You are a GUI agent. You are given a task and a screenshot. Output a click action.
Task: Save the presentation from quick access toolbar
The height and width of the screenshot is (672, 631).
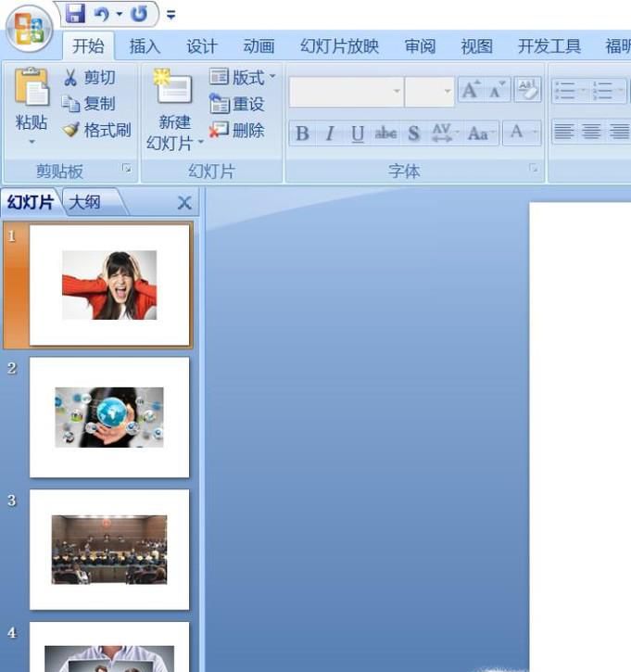[x=75, y=14]
